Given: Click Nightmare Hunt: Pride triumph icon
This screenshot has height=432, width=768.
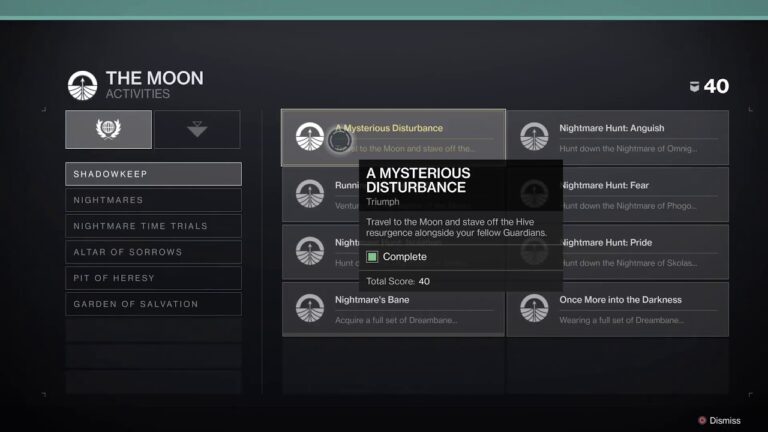Looking at the screenshot, I should 534,251.
